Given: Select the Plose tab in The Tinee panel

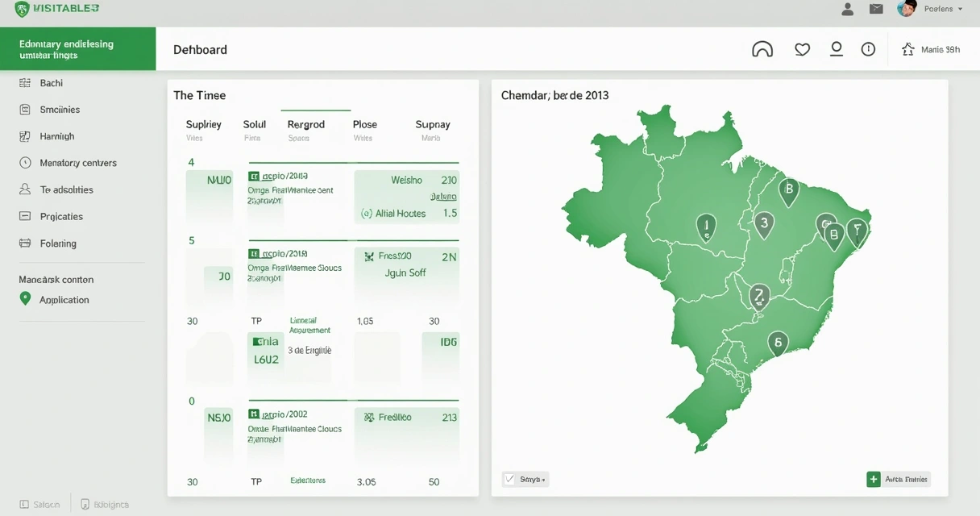Looking at the screenshot, I should tap(364, 124).
